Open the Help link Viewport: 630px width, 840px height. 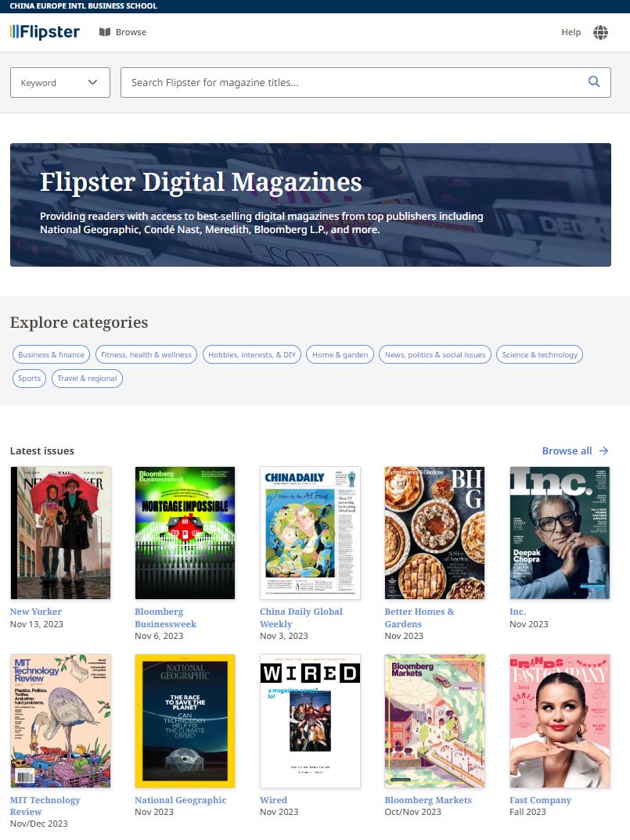point(571,32)
